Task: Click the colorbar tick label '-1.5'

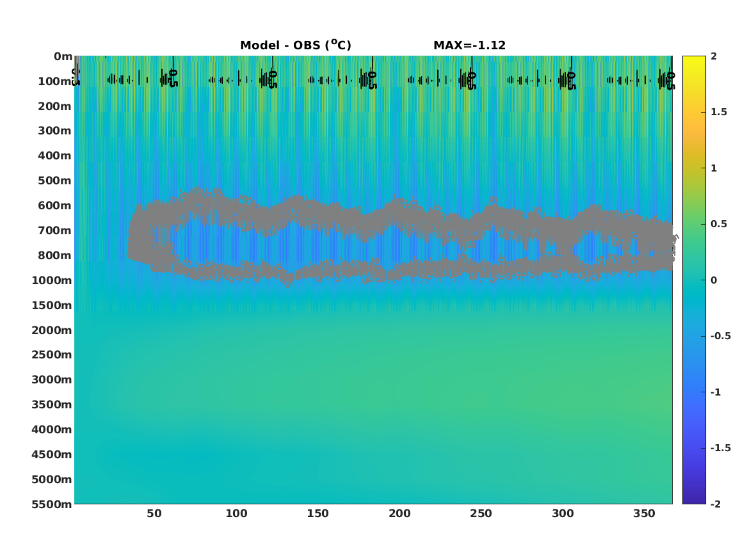Action: [x=721, y=448]
